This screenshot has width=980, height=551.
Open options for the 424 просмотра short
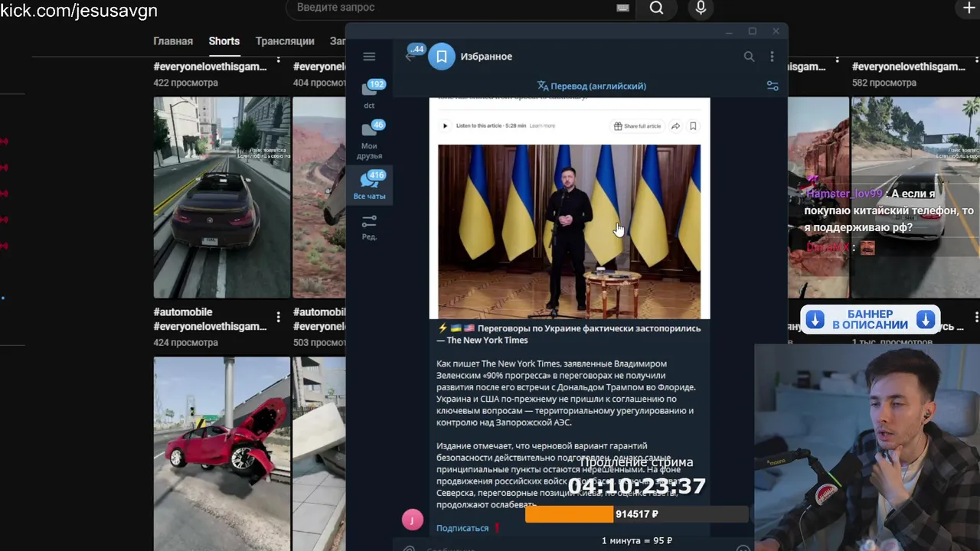tap(278, 318)
